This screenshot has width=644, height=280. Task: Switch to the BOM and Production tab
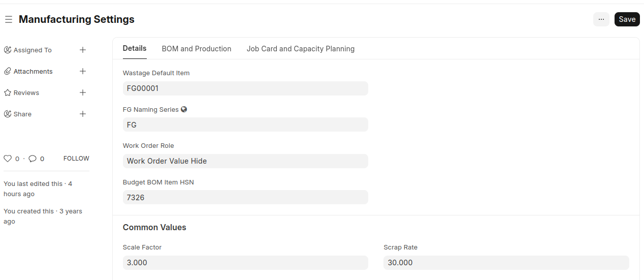(x=197, y=49)
